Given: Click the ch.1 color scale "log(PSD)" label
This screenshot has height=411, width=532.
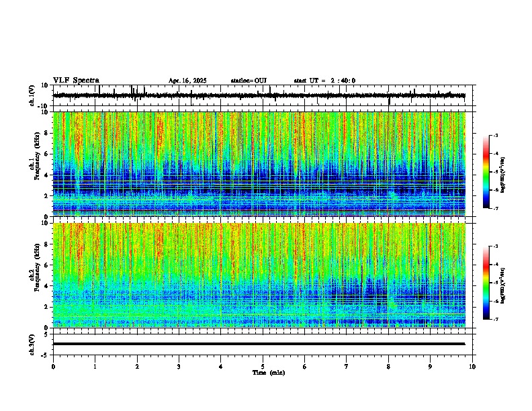Looking at the screenshot, I should click(503, 175).
